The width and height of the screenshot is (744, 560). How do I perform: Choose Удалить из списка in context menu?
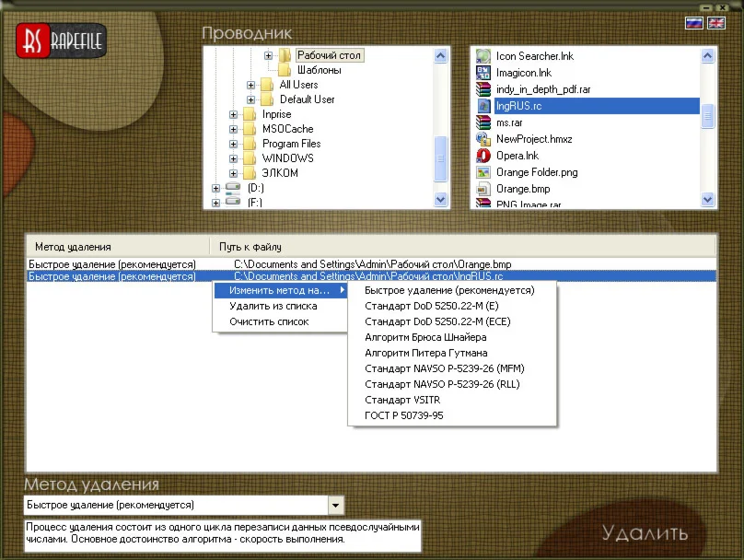[281, 306]
